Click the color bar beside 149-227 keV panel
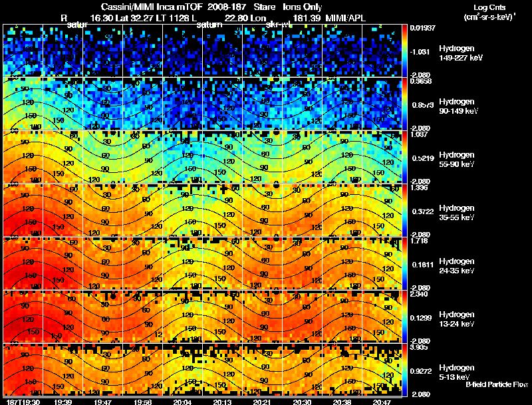This screenshot has width=532, height=405. (x=404, y=51)
